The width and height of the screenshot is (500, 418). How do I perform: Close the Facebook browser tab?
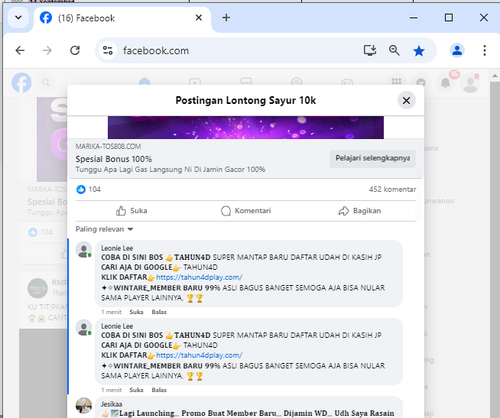point(199,17)
